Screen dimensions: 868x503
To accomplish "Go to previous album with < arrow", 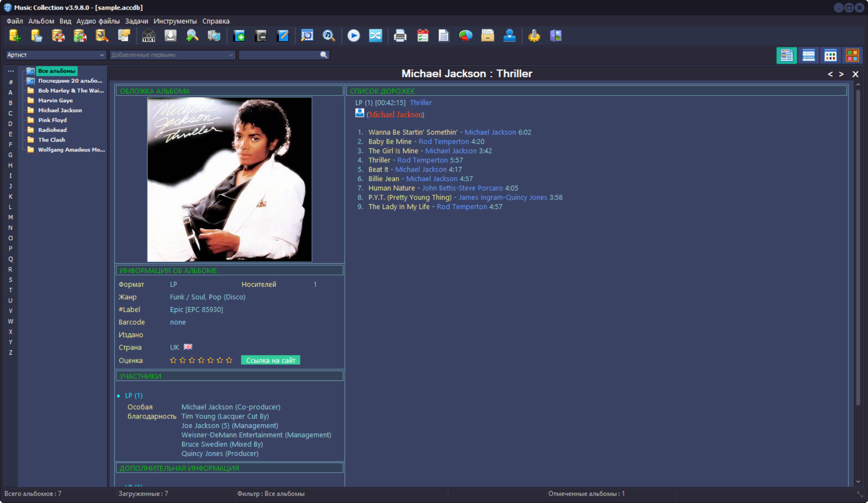I will click(830, 74).
